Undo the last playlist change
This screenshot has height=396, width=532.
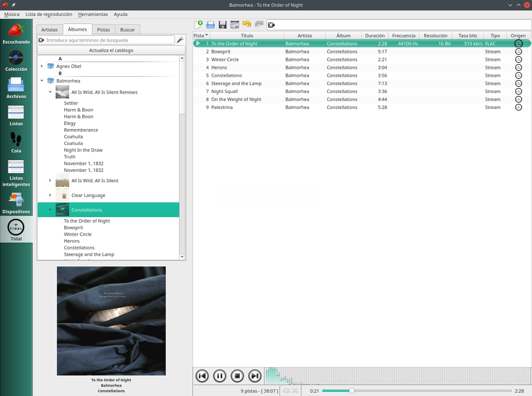click(x=247, y=24)
